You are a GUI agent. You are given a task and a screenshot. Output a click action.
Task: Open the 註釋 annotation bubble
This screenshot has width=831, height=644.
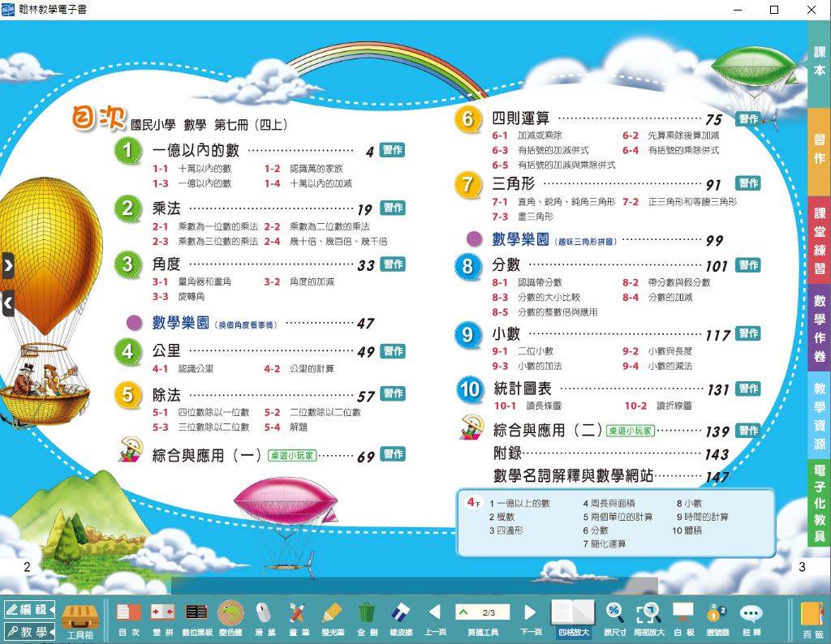(751, 620)
